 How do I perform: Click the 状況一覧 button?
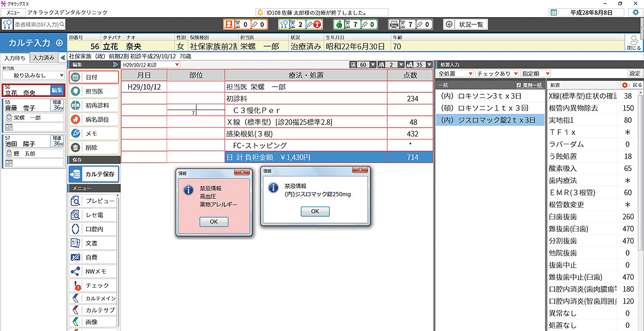(x=466, y=24)
